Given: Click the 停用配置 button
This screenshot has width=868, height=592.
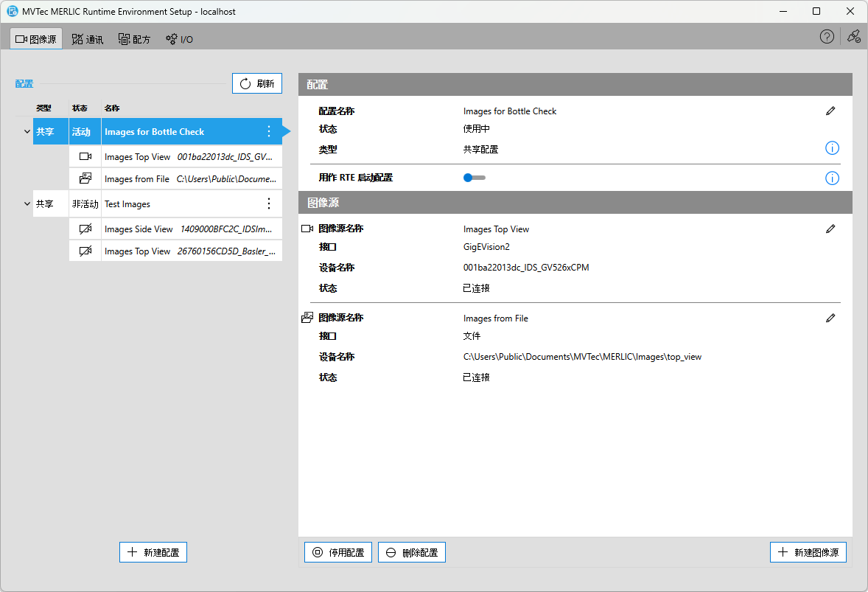Looking at the screenshot, I should pos(338,552).
